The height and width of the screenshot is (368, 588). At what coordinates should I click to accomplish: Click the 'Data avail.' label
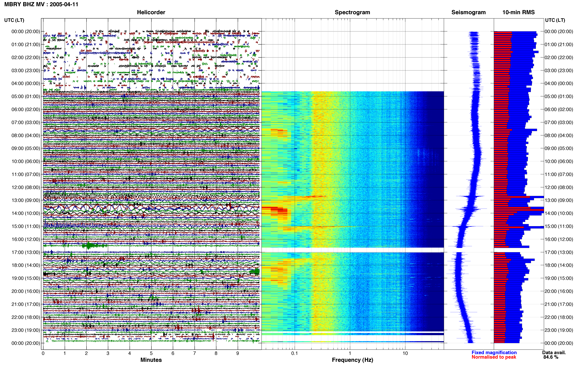click(554, 352)
